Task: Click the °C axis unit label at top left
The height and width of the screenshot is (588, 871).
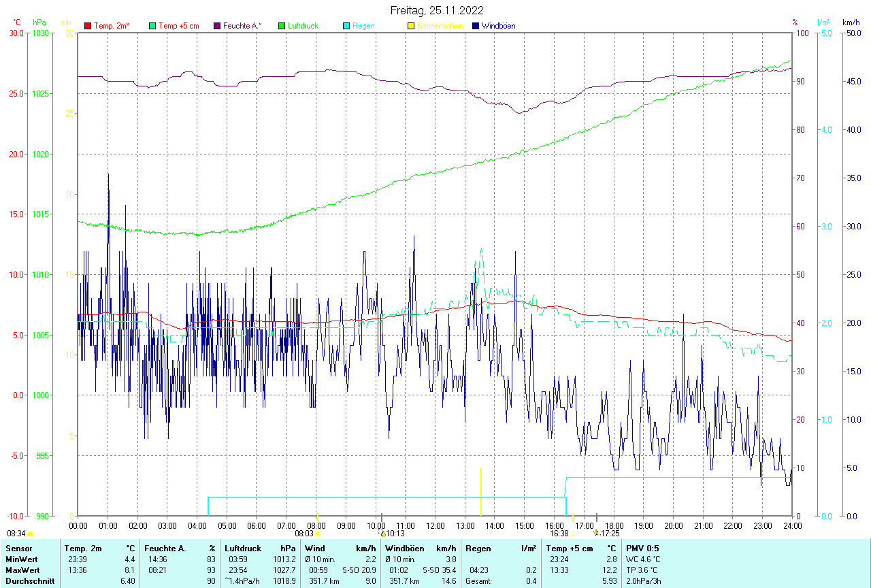Action: [17, 22]
